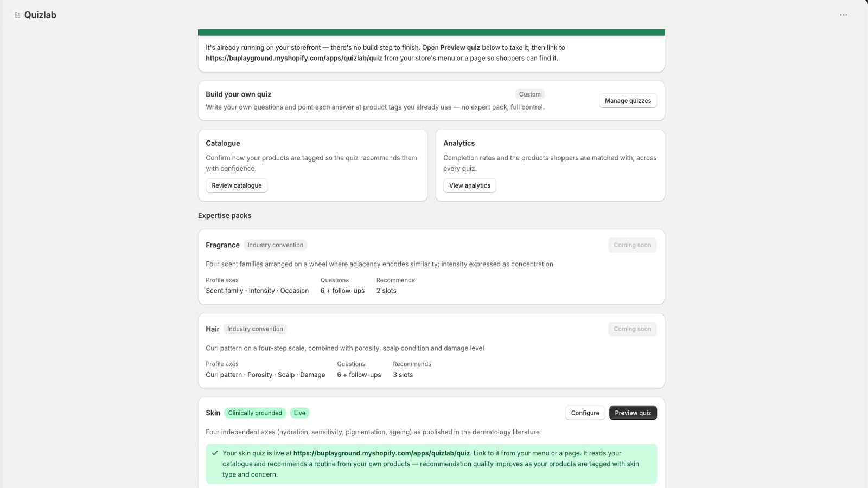868x488 pixels.
Task: Click Industry convention badge next to Fragrance
Action: (x=276, y=245)
